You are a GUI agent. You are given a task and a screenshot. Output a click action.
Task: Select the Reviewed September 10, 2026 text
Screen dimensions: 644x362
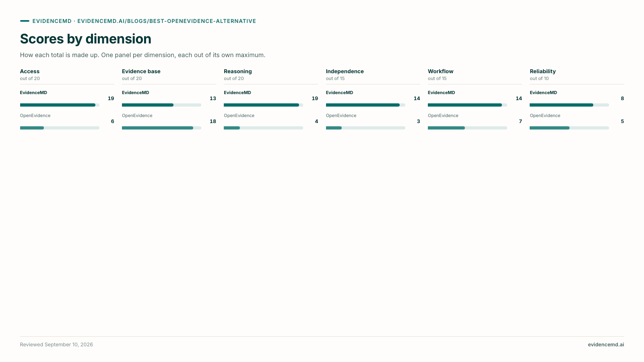[x=56, y=345]
